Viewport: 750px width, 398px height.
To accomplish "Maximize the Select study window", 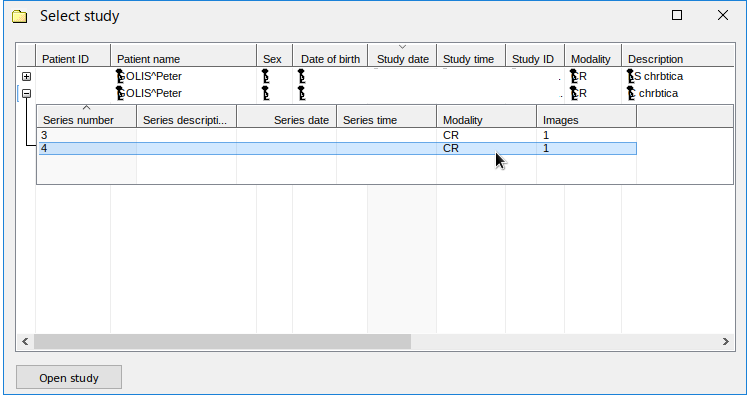I will [677, 15].
